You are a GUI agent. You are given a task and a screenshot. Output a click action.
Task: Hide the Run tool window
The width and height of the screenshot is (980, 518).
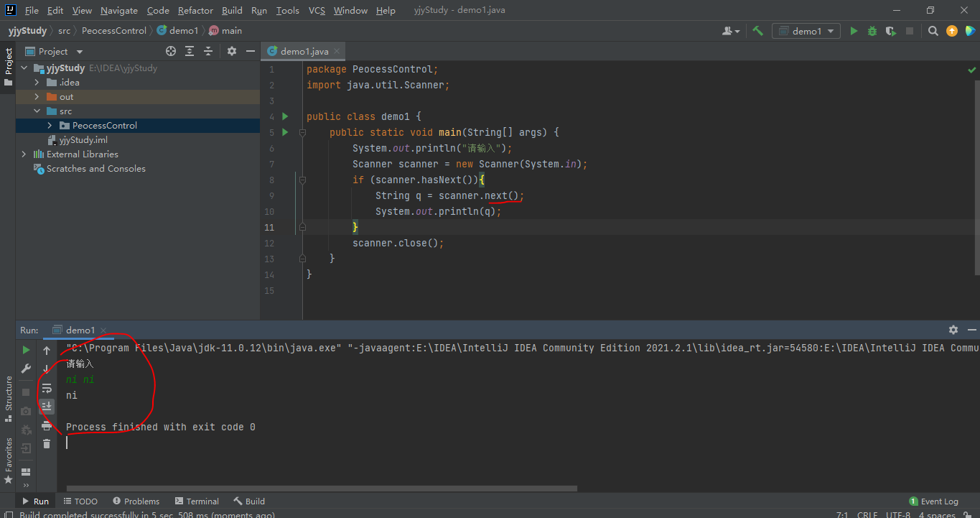[971, 330]
